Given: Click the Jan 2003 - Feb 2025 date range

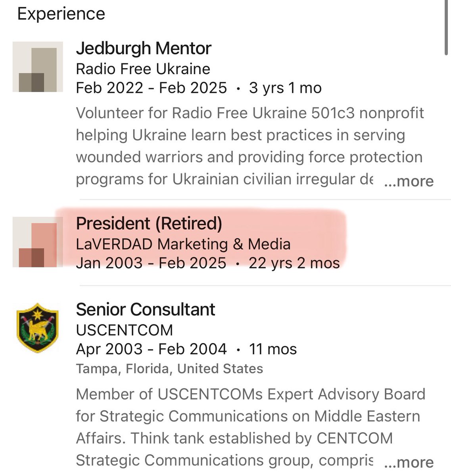Looking at the screenshot, I should click(x=151, y=263).
